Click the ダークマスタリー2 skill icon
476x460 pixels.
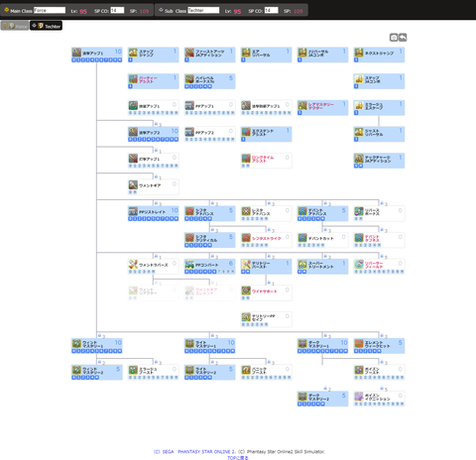click(302, 397)
